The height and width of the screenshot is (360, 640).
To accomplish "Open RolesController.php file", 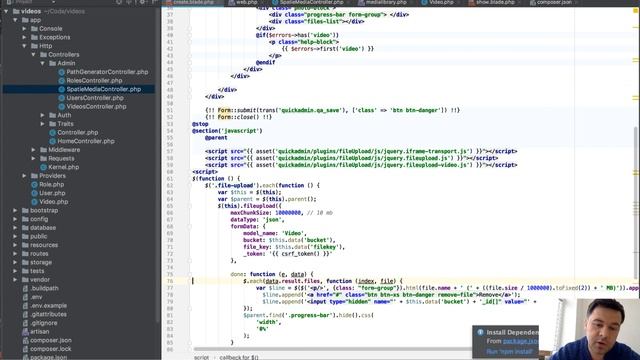I will point(94,80).
